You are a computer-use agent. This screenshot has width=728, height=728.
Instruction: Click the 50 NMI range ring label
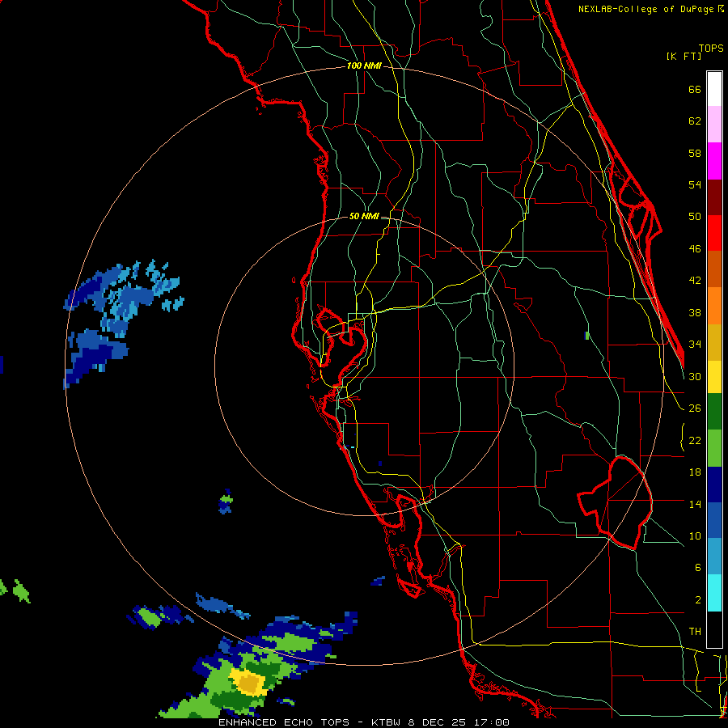tap(364, 216)
